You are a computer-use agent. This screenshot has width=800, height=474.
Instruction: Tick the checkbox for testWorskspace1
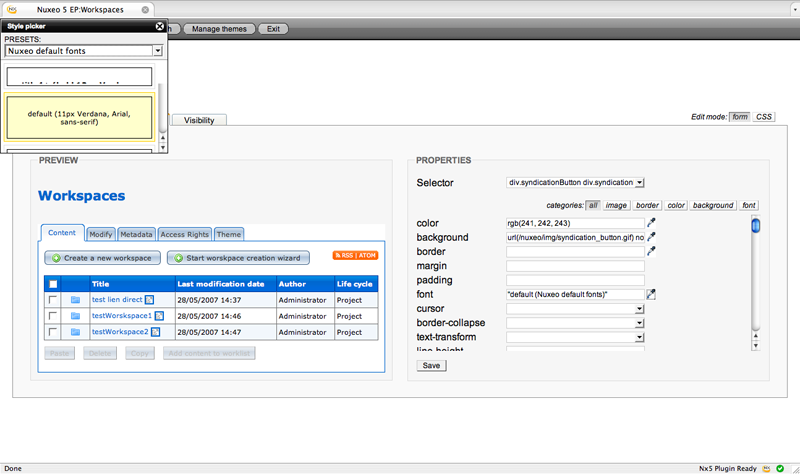tap(53, 316)
